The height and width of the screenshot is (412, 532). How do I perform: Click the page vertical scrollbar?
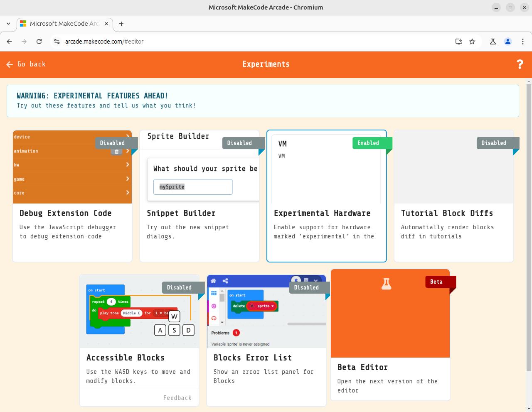tap(529, 228)
